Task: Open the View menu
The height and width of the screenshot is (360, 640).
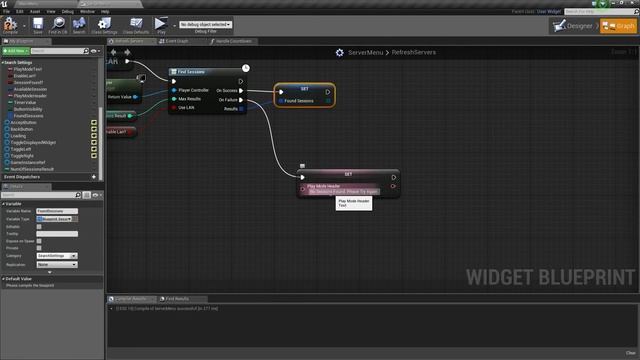Action: click(x=51, y=11)
